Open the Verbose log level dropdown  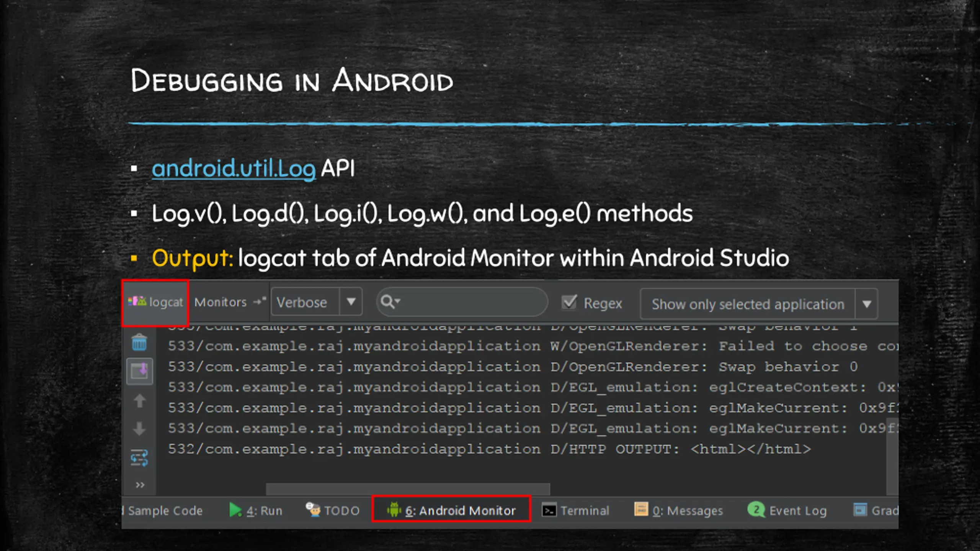tap(317, 302)
